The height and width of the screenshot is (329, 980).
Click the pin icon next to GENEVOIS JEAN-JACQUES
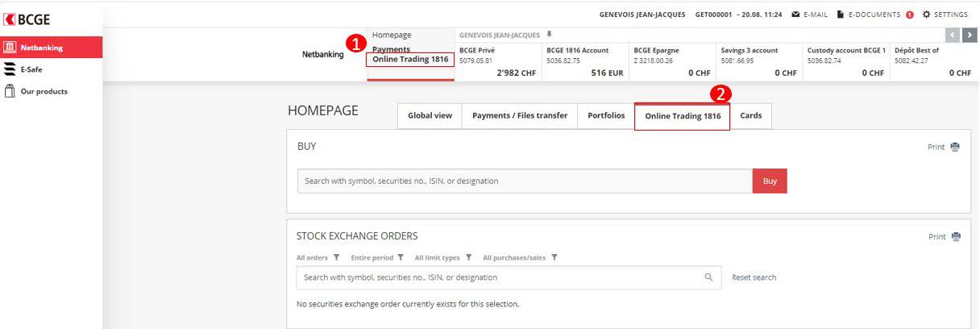point(549,35)
